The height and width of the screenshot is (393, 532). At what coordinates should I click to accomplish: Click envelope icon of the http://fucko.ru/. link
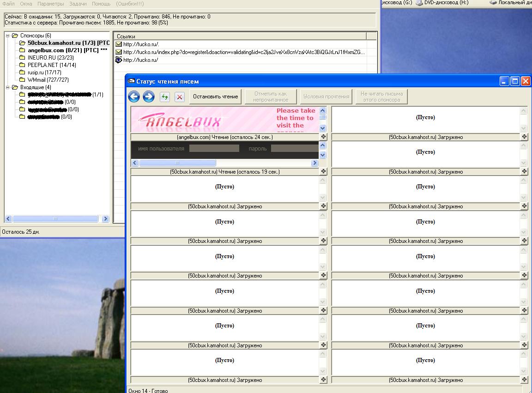[x=119, y=44]
